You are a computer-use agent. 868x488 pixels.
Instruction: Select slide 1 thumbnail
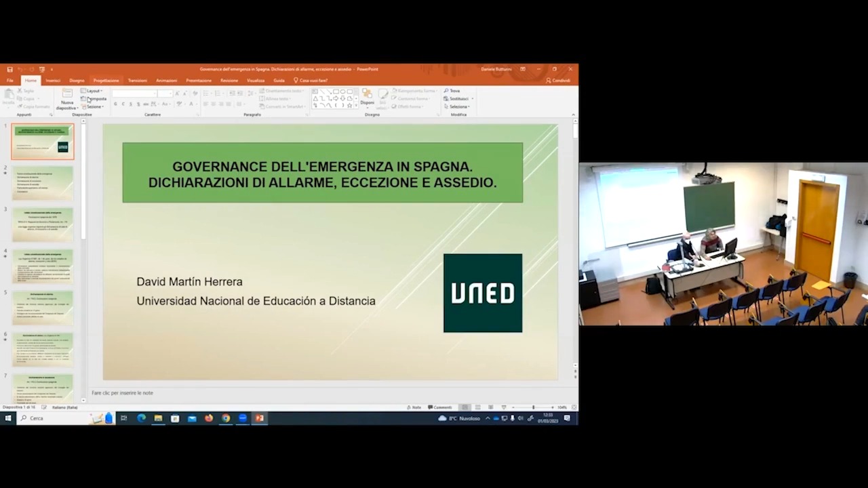point(42,142)
